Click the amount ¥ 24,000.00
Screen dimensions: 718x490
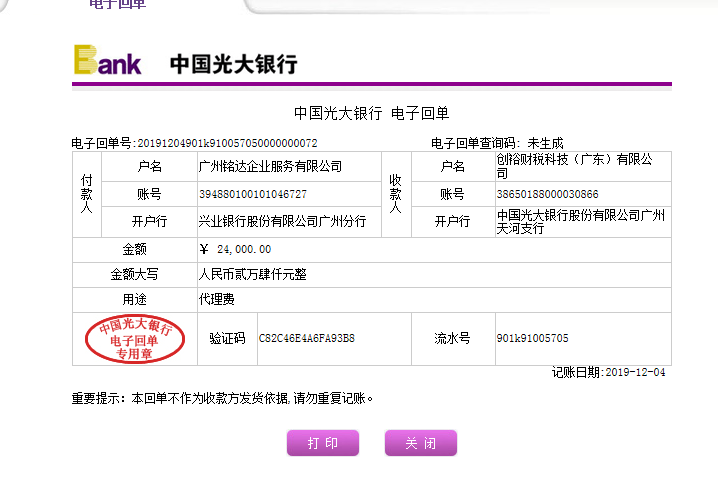point(235,250)
